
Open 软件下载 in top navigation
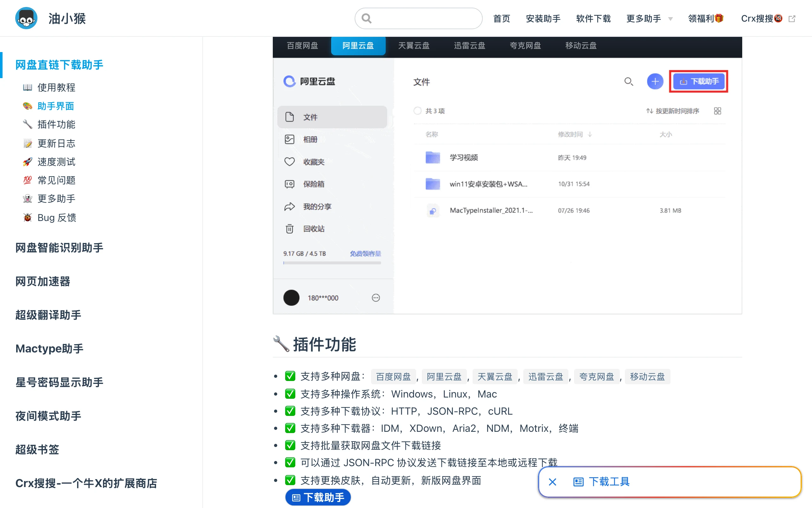coord(593,18)
